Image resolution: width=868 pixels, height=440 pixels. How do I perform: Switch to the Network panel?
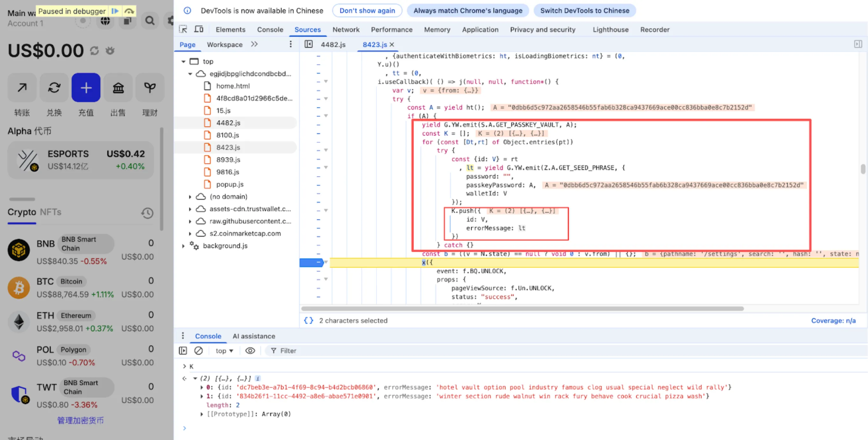point(346,29)
